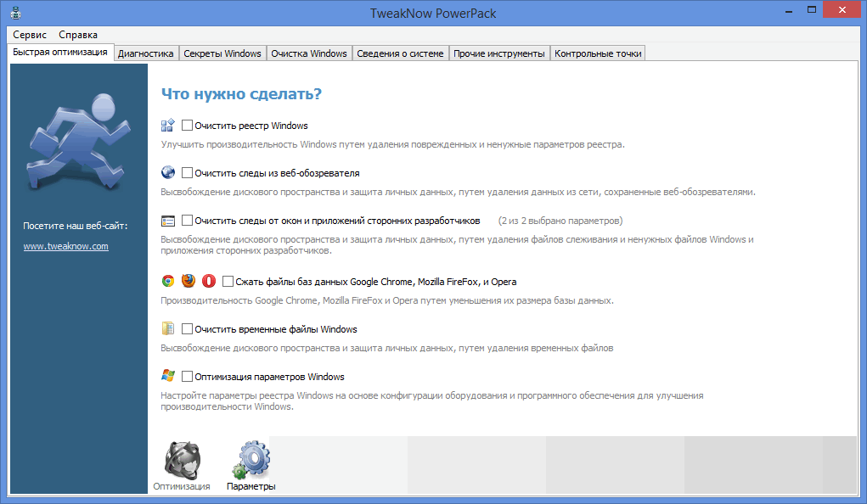Click the registry cleanup description text
Viewport: 867px width, 504px height.
[x=392, y=145]
